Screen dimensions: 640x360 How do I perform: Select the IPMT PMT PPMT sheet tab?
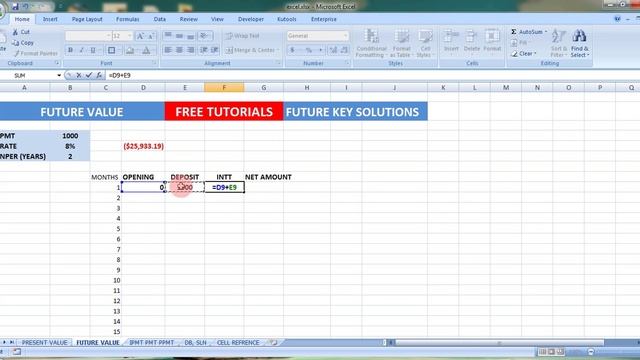coord(151,342)
